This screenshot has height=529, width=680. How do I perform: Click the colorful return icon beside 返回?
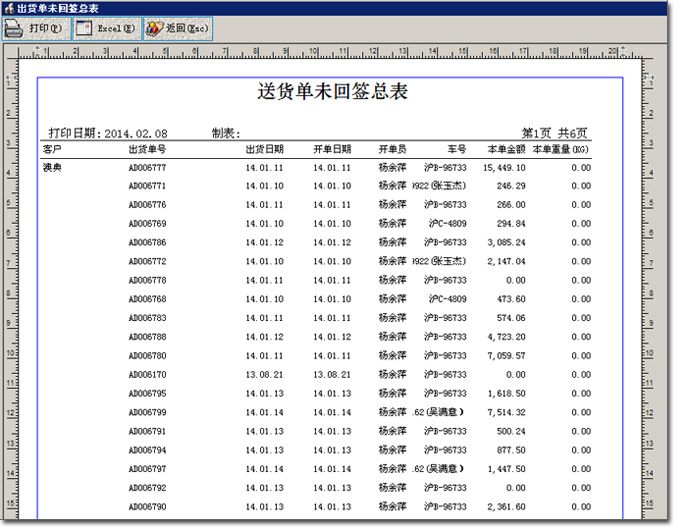point(154,29)
